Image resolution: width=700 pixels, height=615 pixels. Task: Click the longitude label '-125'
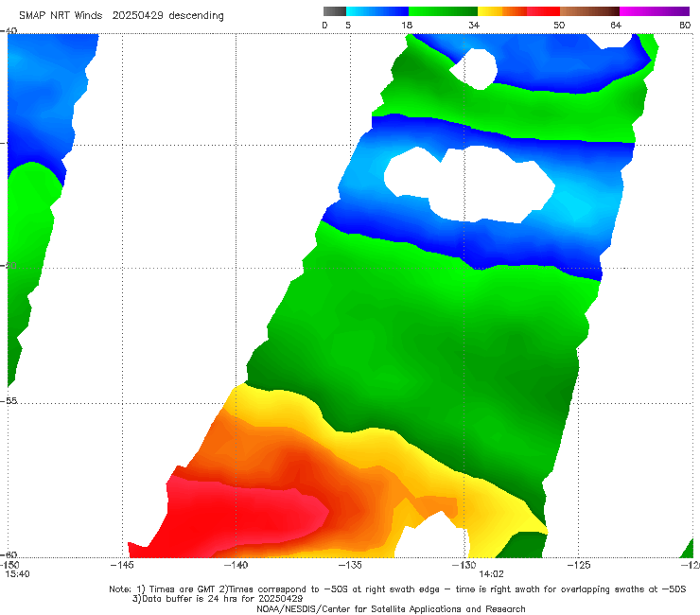tap(579, 565)
